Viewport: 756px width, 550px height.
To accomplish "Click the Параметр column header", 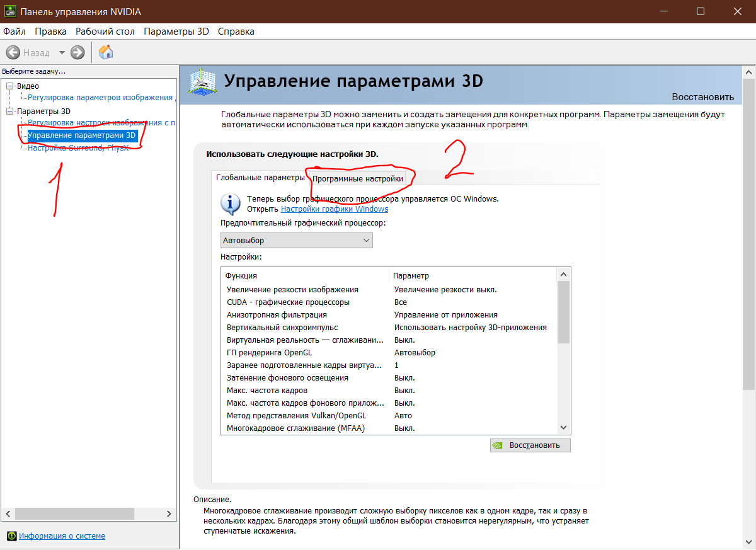I will [x=473, y=276].
